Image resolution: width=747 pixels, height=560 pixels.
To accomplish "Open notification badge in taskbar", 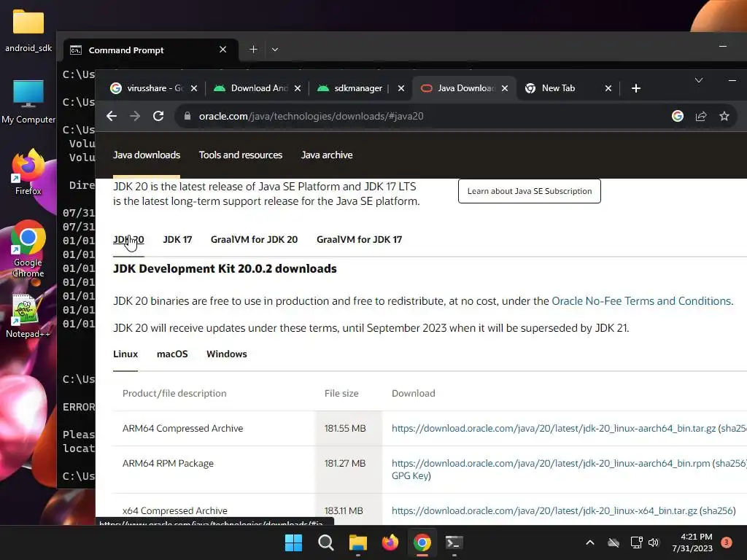I will coord(727,542).
